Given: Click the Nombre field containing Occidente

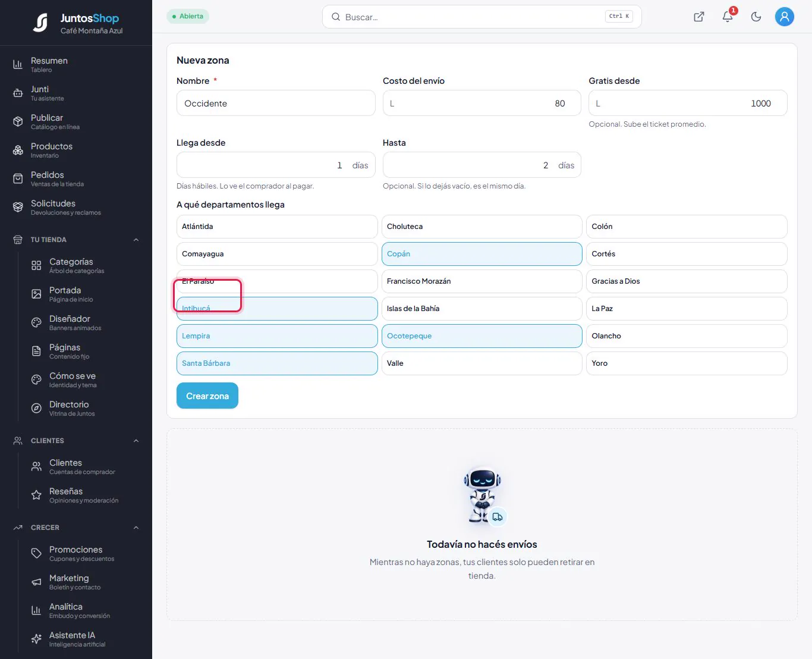Looking at the screenshot, I should point(276,103).
